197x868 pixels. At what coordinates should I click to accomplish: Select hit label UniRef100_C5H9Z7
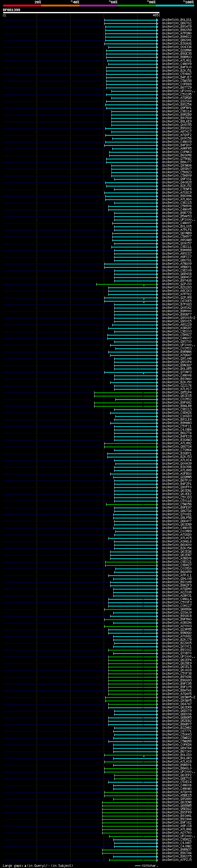(x=176, y=335)
